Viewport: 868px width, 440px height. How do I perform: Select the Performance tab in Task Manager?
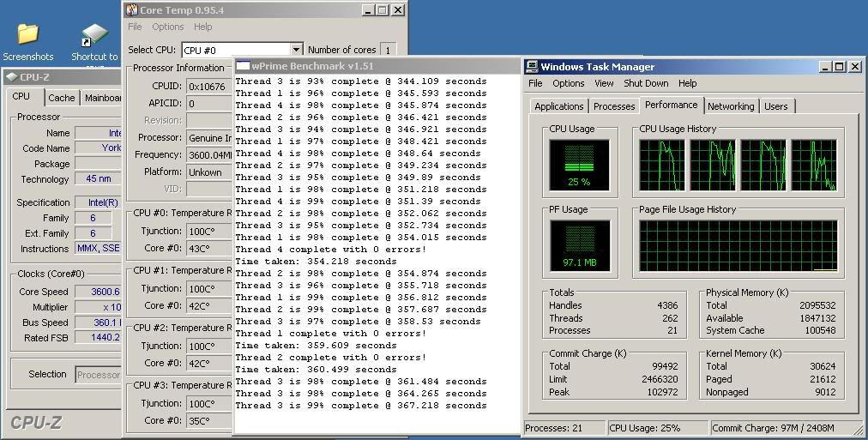tap(671, 105)
